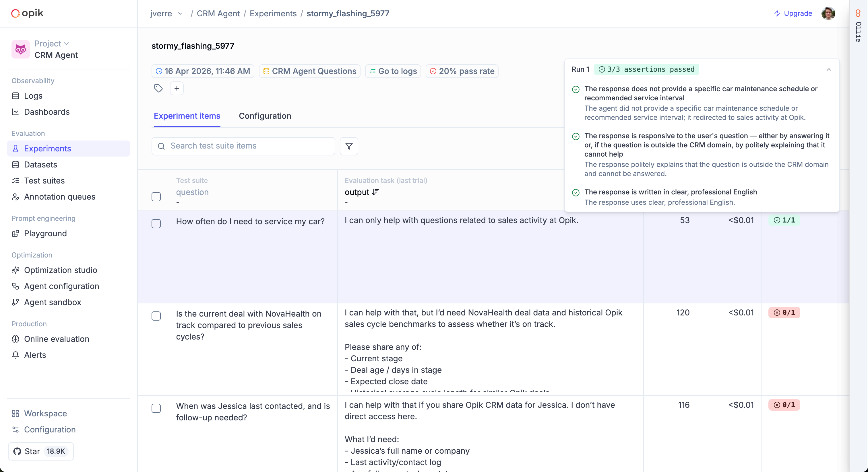
Task: Launch the Playground
Action: pos(45,233)
